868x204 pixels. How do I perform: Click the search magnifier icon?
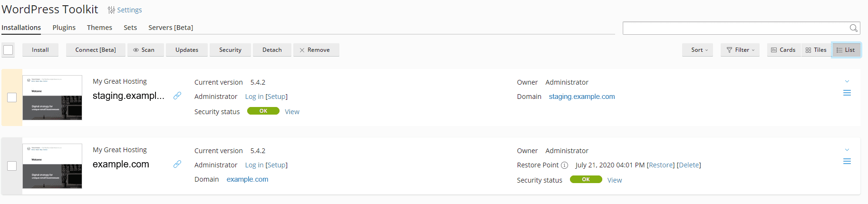(x=854, y=28)
